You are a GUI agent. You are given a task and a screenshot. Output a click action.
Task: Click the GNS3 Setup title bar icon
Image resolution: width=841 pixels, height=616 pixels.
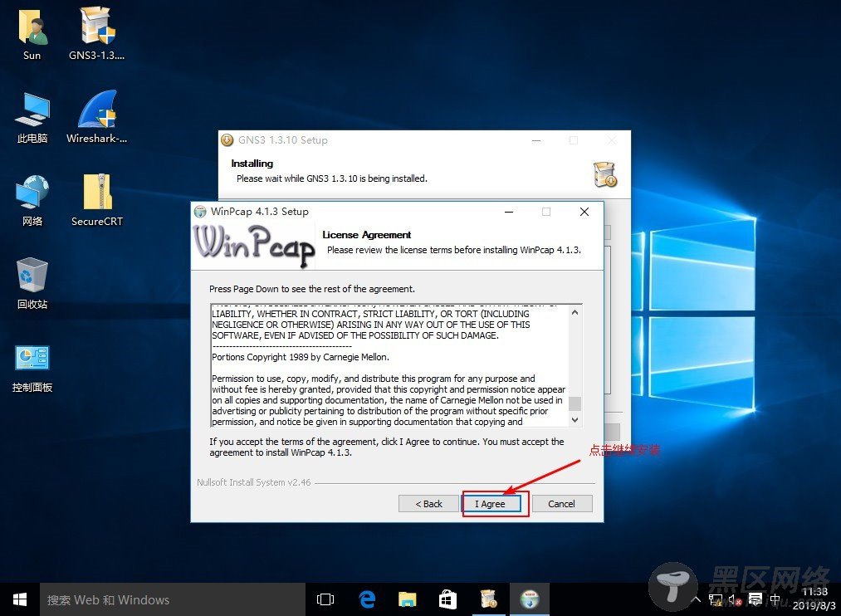[227, 140]
